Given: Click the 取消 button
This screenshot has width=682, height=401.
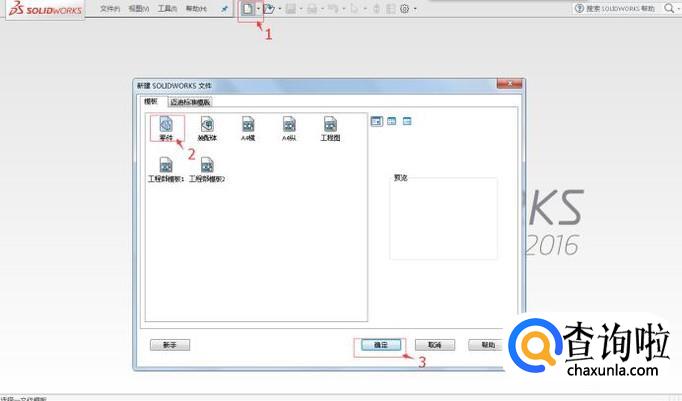Looking at the screenshot, I should pos(435,345).
